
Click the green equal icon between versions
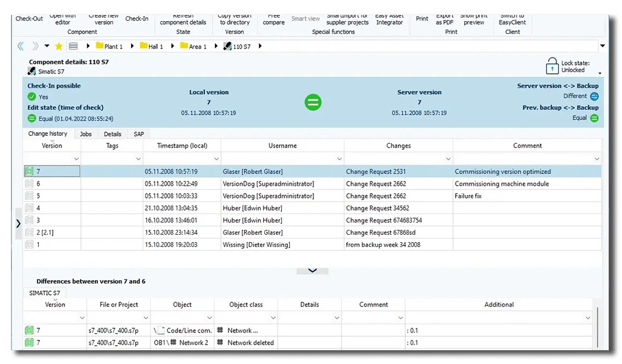click(313, 102)
